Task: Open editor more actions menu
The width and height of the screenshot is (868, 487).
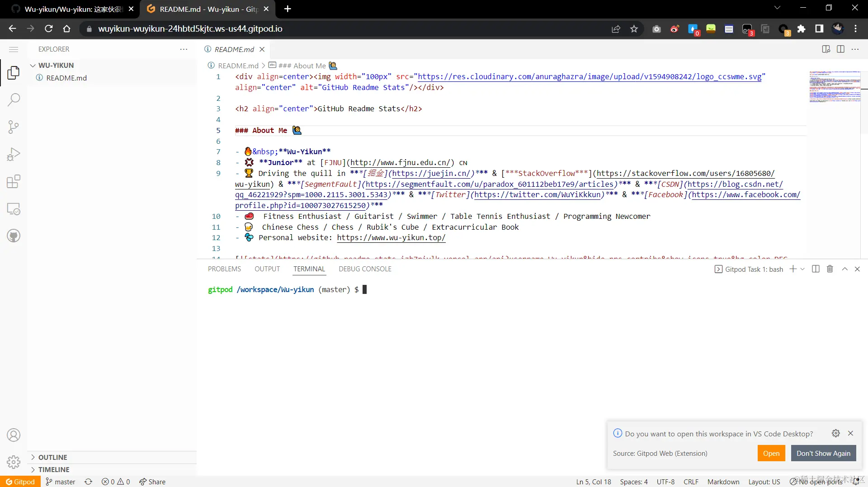Action: pos(855,49)
